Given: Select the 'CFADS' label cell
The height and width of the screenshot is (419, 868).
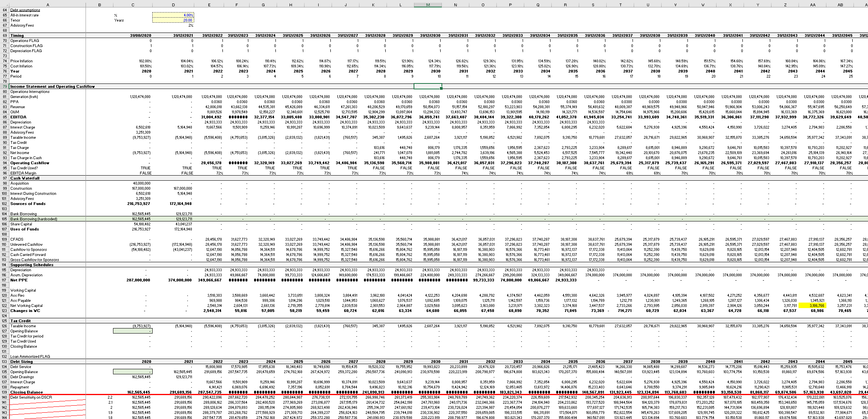Looking at the screenshot, I should [17, 239].
